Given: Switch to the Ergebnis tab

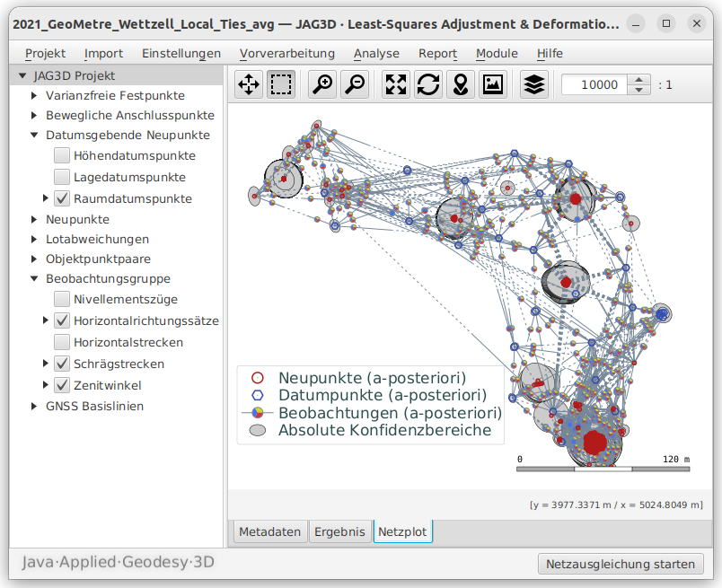Looking at the screenshot, I should click(339, 531).
